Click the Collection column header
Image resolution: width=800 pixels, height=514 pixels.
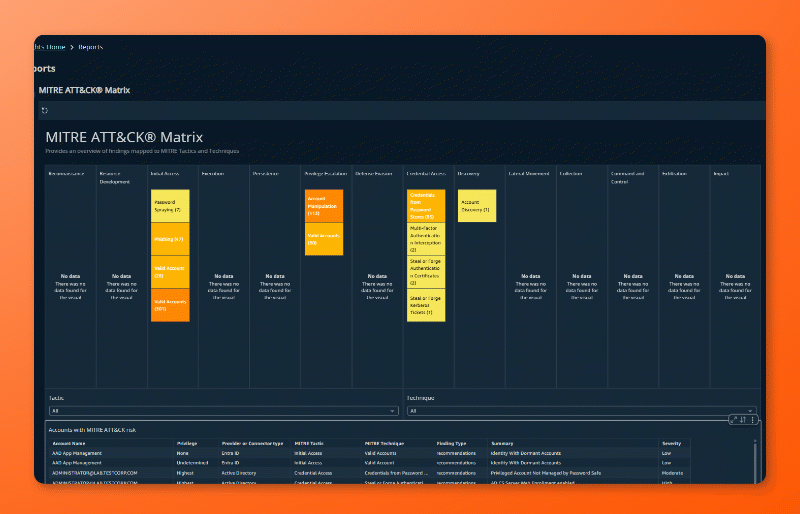571,174
